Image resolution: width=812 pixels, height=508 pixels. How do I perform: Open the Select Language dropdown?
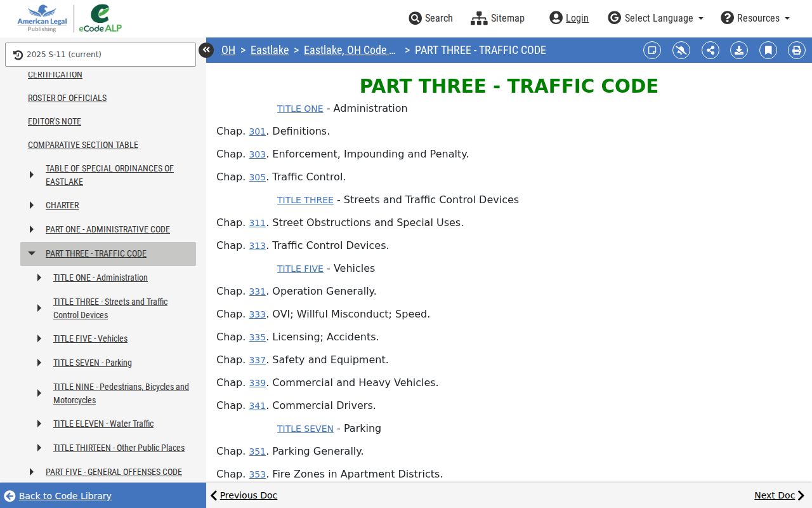click(655, 18)
